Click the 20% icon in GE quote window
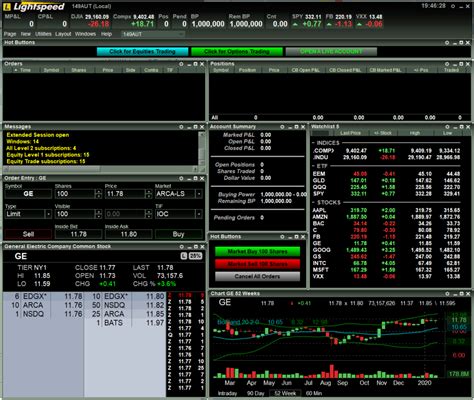 pyautogui.click(x=195, y=256)
